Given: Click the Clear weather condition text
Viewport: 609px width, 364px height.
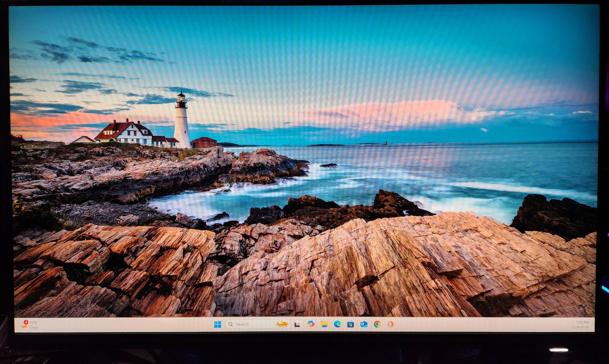Looking at the screenshot, I should (34, 328).
